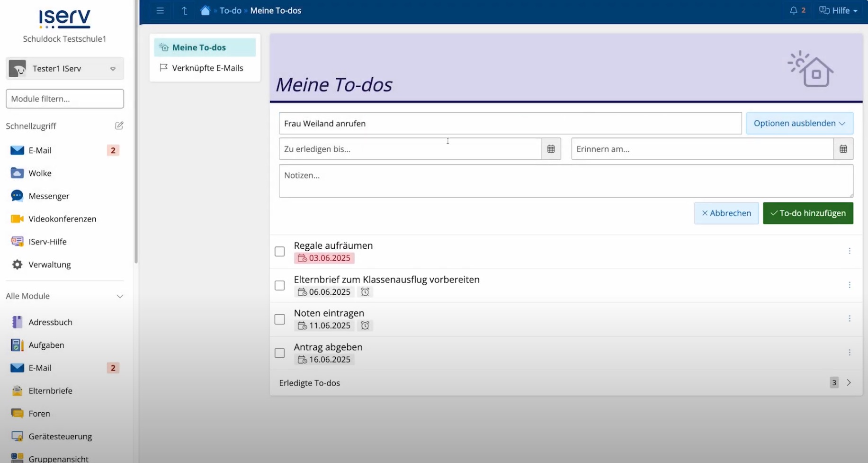Expand the Tester1 IServ account menu
868x463 pixels.
65,68
